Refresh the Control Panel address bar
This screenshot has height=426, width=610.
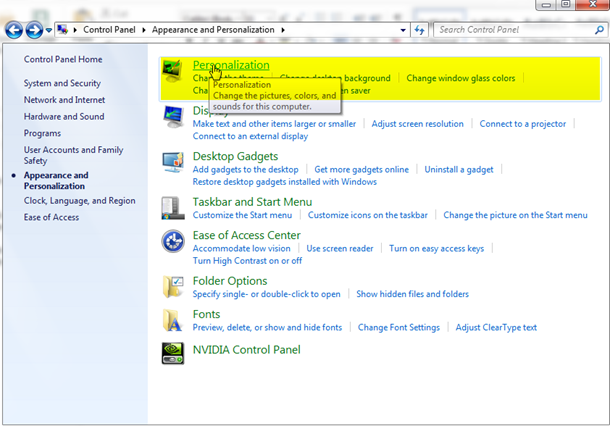pos(419,30)
